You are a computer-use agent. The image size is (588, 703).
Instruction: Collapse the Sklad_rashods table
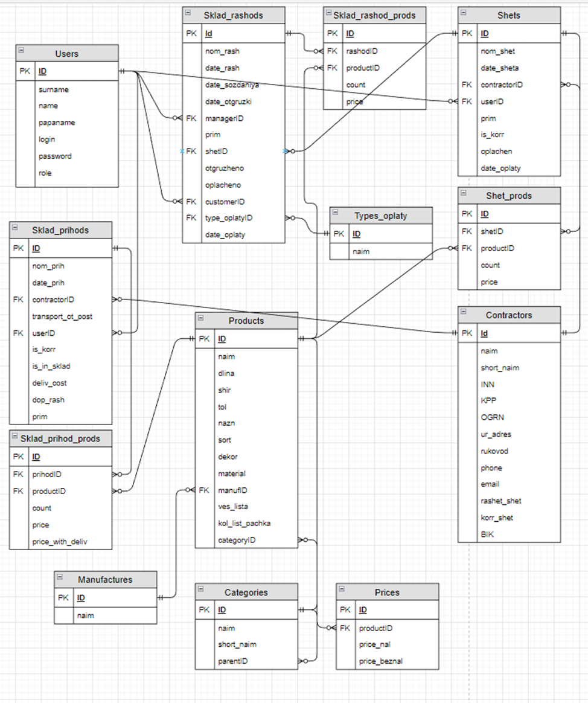[188, 13]
